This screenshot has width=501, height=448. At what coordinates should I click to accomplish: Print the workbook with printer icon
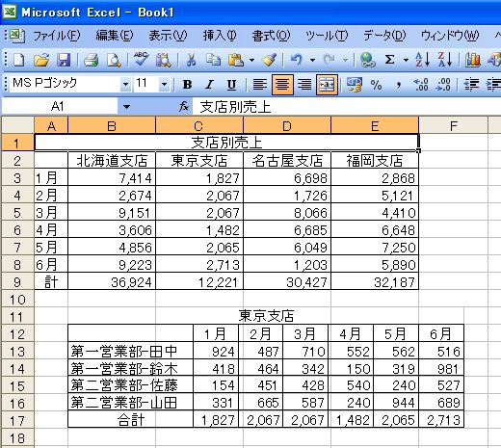tap(92, 60)
